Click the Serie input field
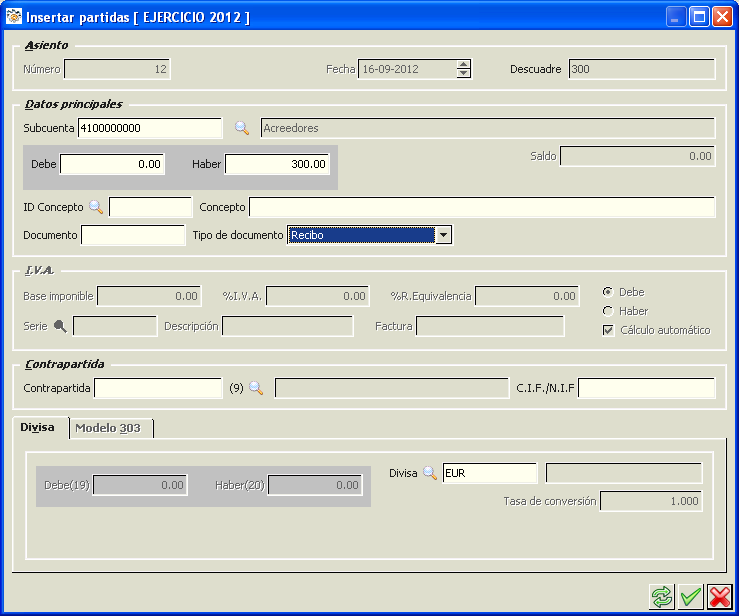This screenshot has height=616, width=739. click(115, 326)
